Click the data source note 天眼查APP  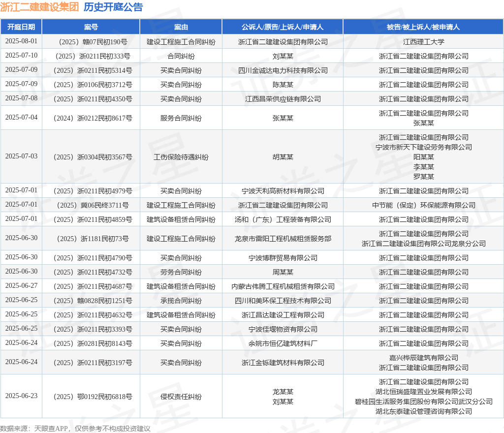pos(51,429)
